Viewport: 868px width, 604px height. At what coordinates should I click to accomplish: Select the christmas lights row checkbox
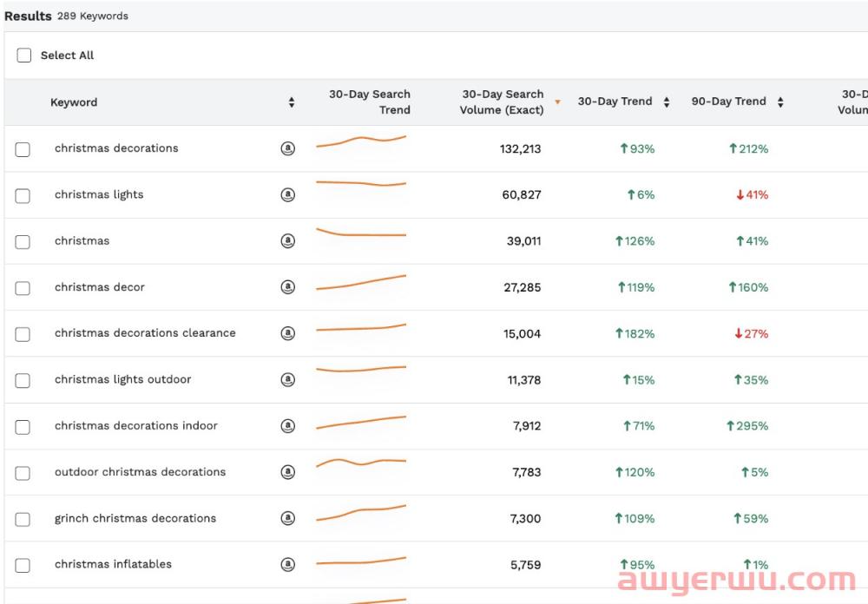click(x=23, y=196)
